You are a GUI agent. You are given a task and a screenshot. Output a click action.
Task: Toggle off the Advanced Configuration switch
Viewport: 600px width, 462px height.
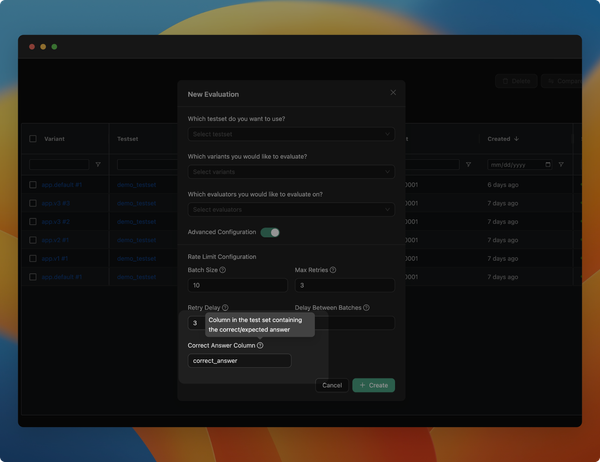(x=270, y=232)
